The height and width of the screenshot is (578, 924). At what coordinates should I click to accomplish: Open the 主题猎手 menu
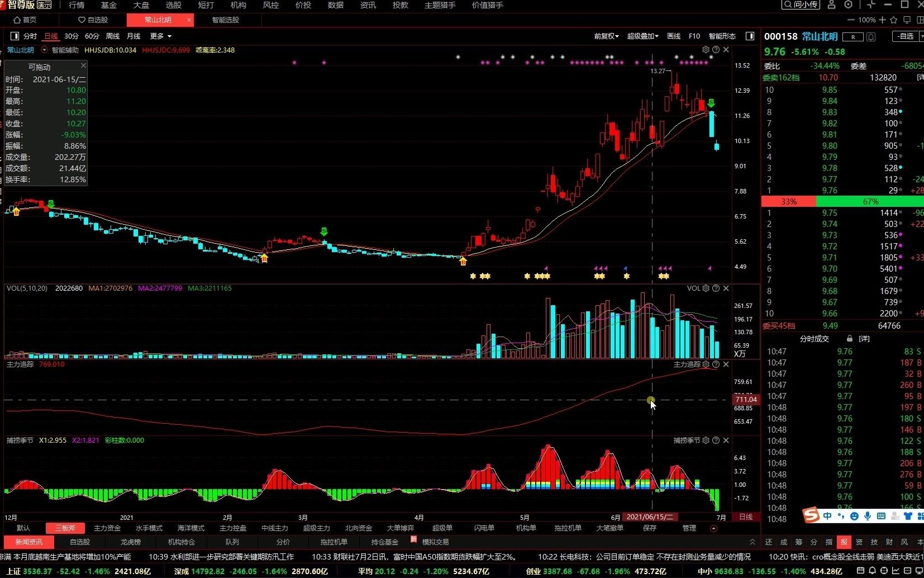point(440,5)
